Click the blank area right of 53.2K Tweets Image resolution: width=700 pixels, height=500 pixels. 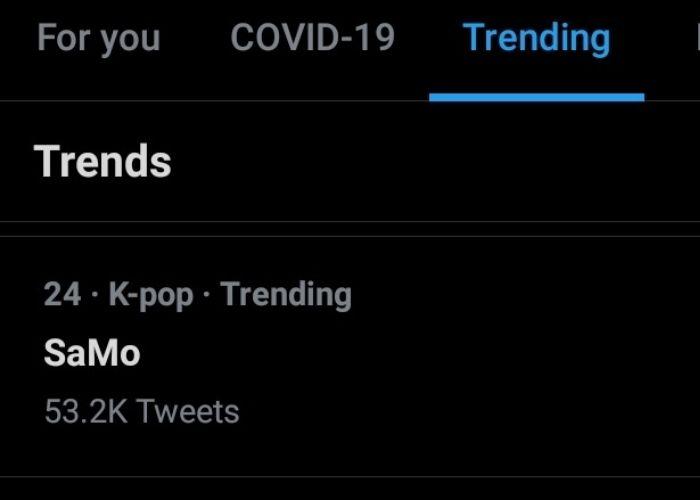[x=450, y=411]
